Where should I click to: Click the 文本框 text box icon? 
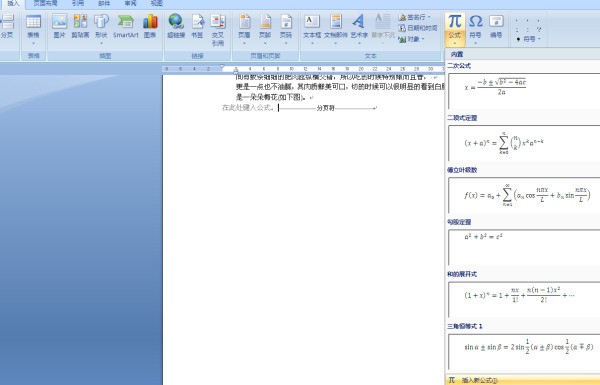[312, 28]
